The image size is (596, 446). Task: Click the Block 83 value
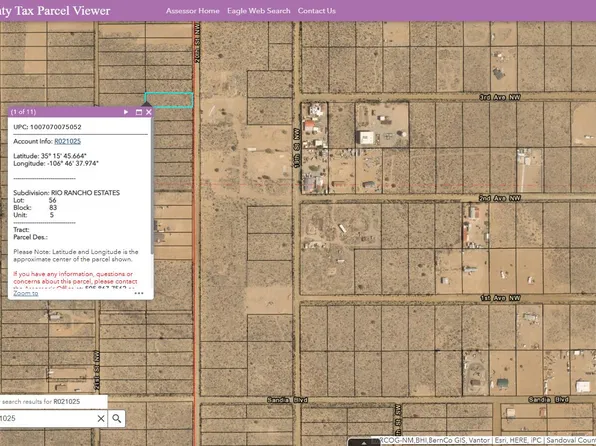click(x=53, y=208)
